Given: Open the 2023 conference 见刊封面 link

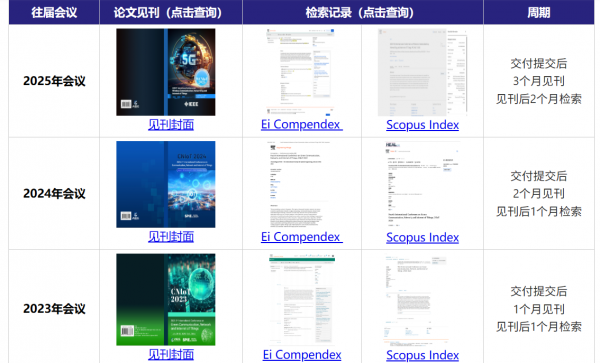Looking at the screenshot, I should (171, 354).
